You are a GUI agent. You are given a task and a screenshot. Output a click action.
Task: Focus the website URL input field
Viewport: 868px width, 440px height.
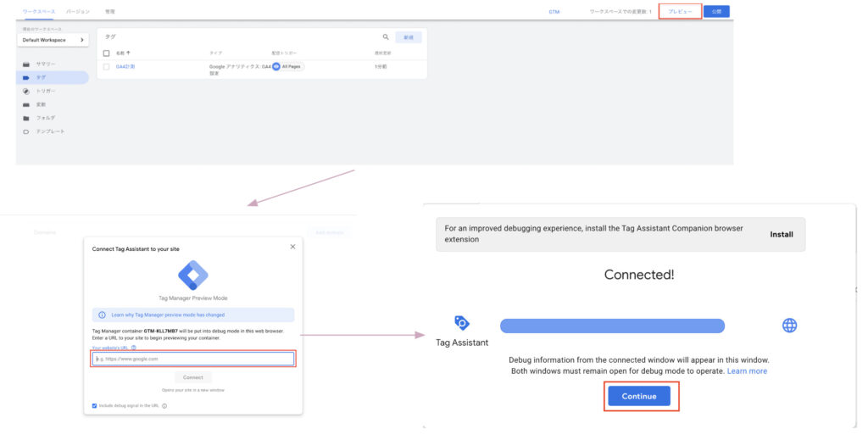click(x=193, y=359)
